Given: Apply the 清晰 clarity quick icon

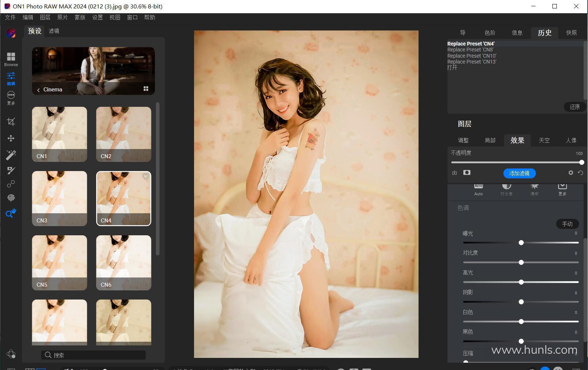Looking at the screenshot, I should point(534,189).
